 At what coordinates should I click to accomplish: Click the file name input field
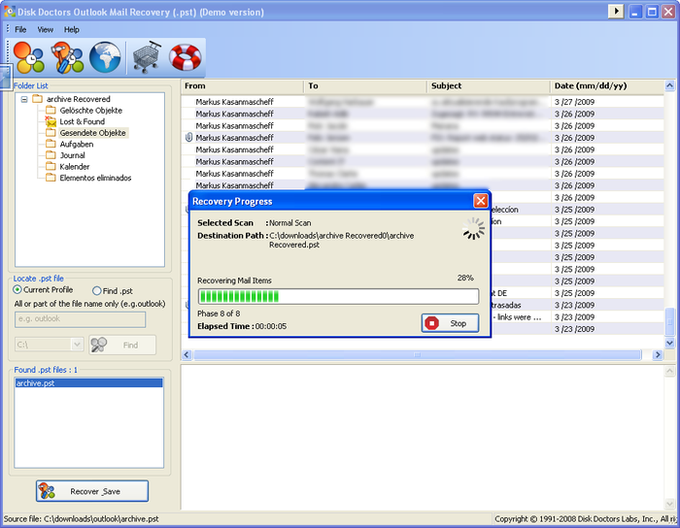(80, 319)
